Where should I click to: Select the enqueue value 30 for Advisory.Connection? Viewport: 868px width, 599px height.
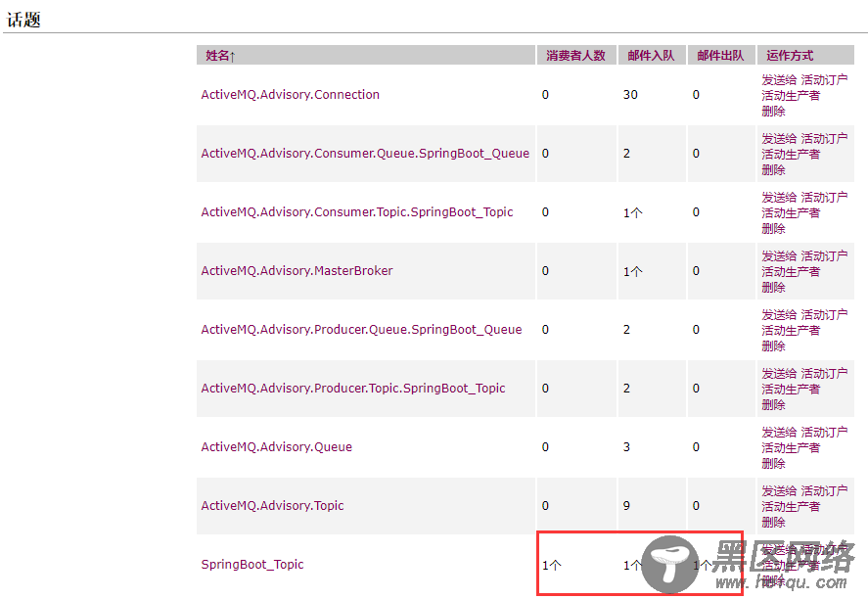click(630, 95)
